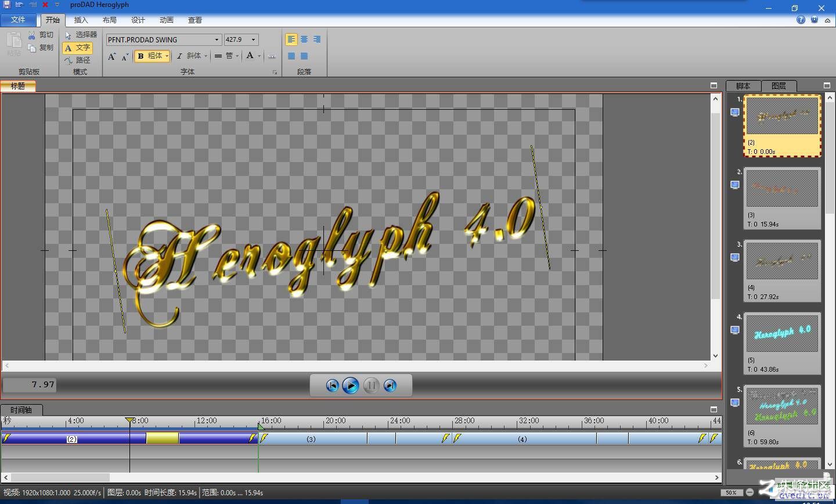Toggle 粗体 bold formatting
This screenshot has width=836, height=504.
coord(149,56)
